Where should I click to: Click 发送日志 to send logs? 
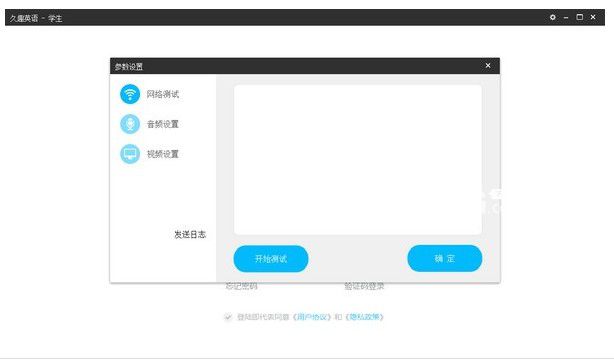tap(190, 235)
